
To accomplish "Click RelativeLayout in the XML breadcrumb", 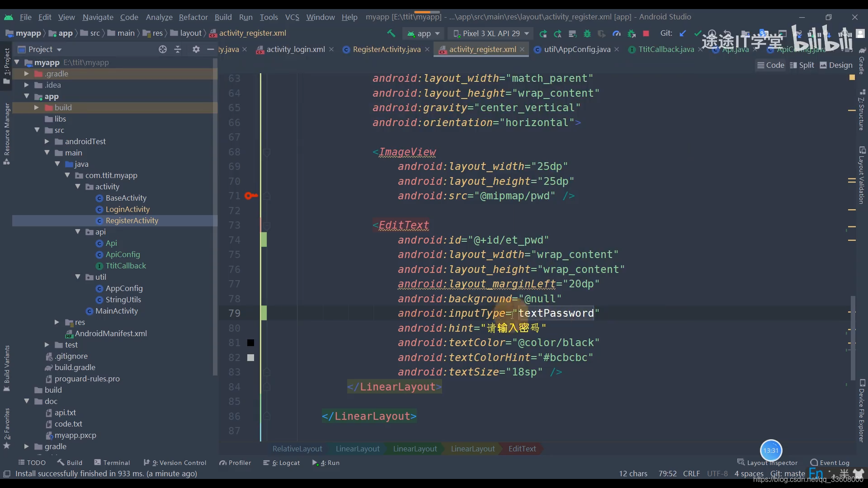I will click(297, 449).
